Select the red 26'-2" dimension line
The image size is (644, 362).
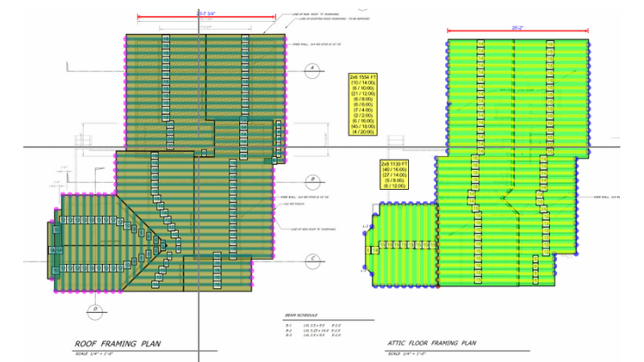518,31
